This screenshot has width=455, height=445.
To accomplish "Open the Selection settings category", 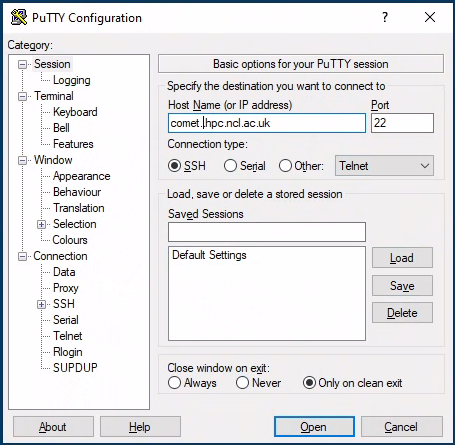I will (75, 224).
